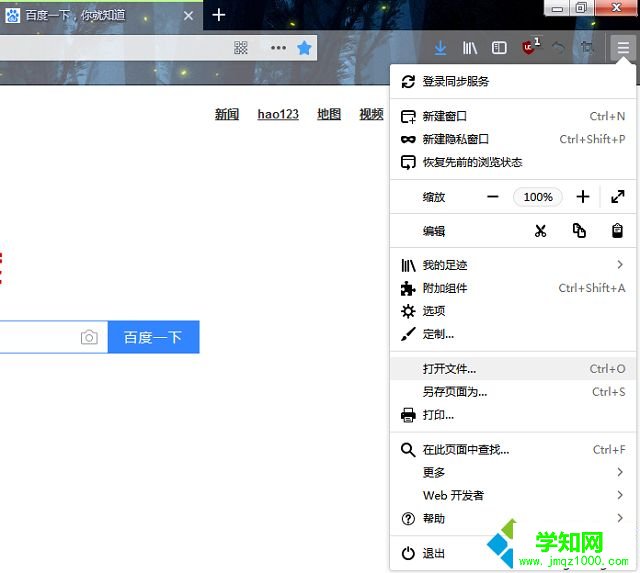
Task: Reset zoom by clicking 100%
Action: click(x=538, y=197)
